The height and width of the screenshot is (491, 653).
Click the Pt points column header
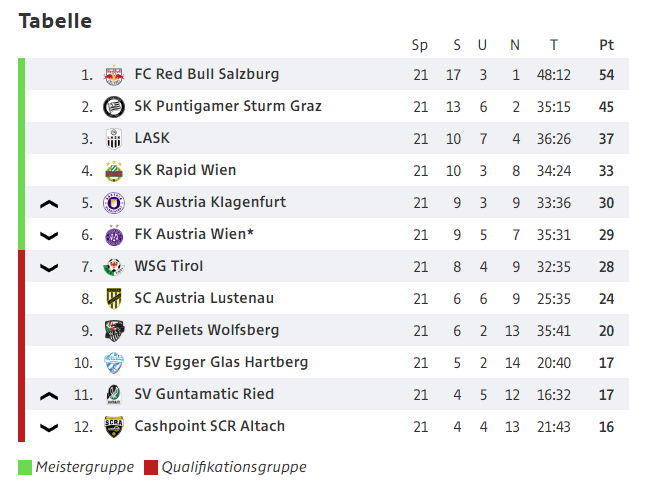[x=606, y=45]
